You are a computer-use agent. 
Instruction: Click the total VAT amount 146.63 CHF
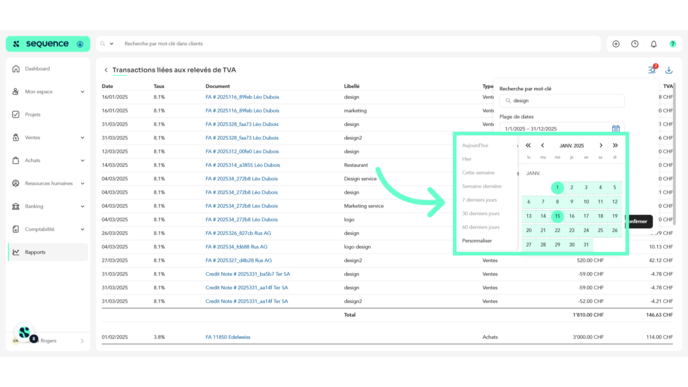pos(659,315)
